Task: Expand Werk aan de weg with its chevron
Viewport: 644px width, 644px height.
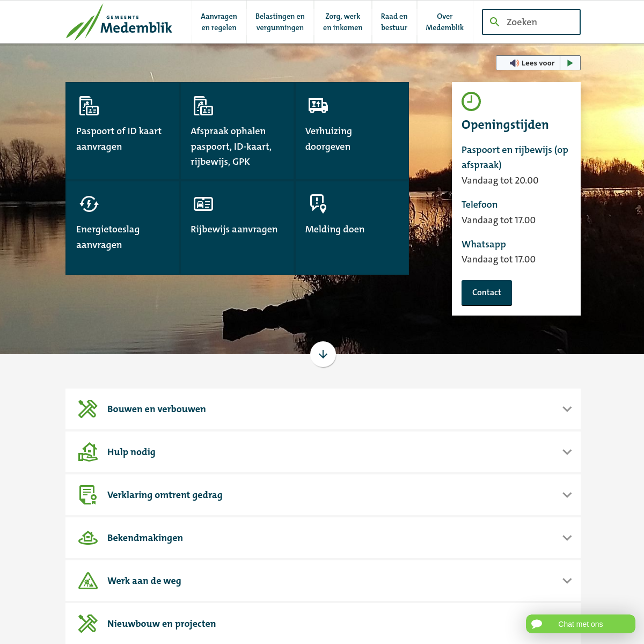Action: point(567,581)
